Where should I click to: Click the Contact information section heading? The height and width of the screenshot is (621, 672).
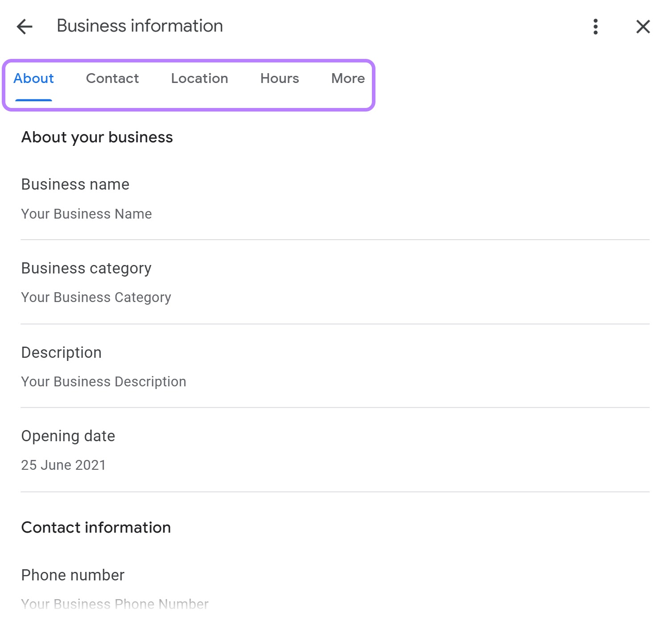95,528
